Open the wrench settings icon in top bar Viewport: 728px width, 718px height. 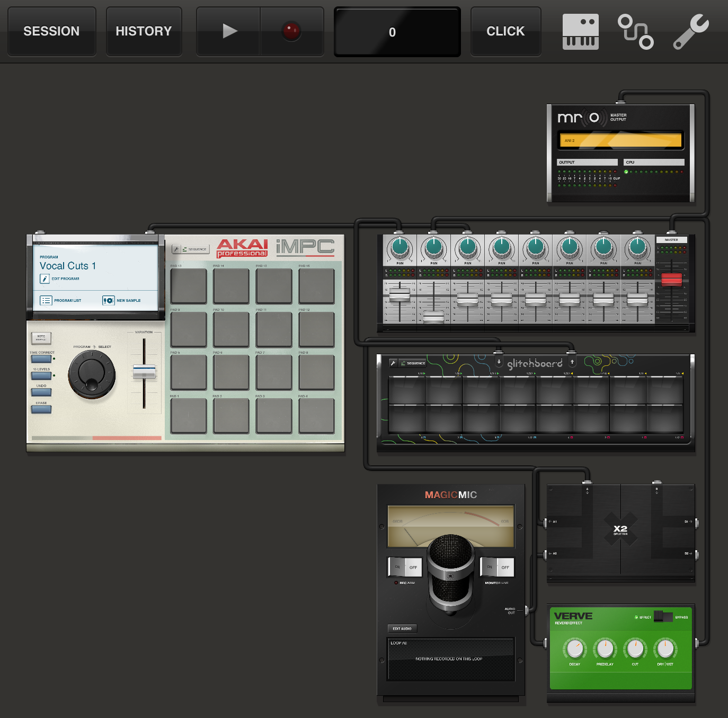691,32
